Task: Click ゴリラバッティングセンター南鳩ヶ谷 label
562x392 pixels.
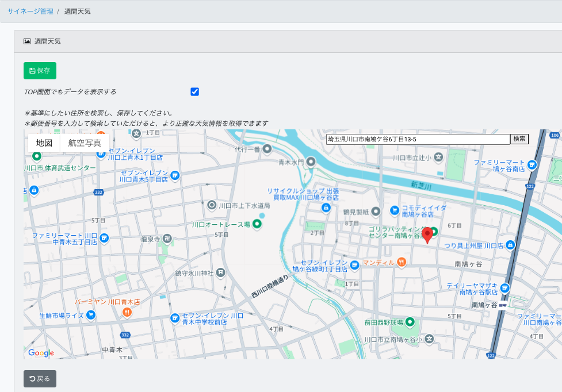Action: [x=396, y=232]
